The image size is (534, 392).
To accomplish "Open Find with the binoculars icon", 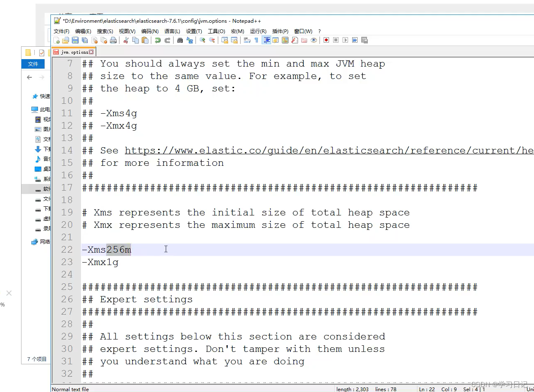I will click(180, 40).
